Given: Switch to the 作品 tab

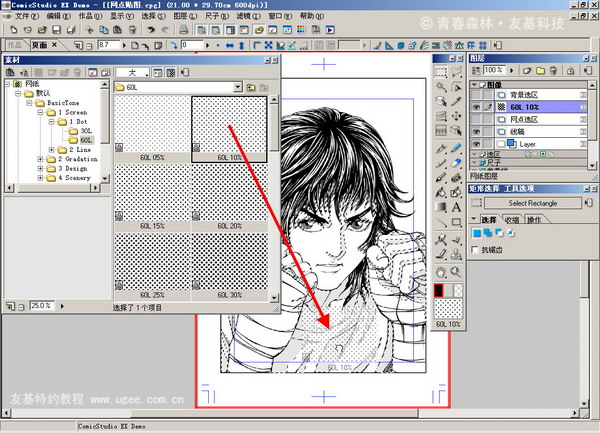Looking at the screenshot, I should click(x=15, y=45).
